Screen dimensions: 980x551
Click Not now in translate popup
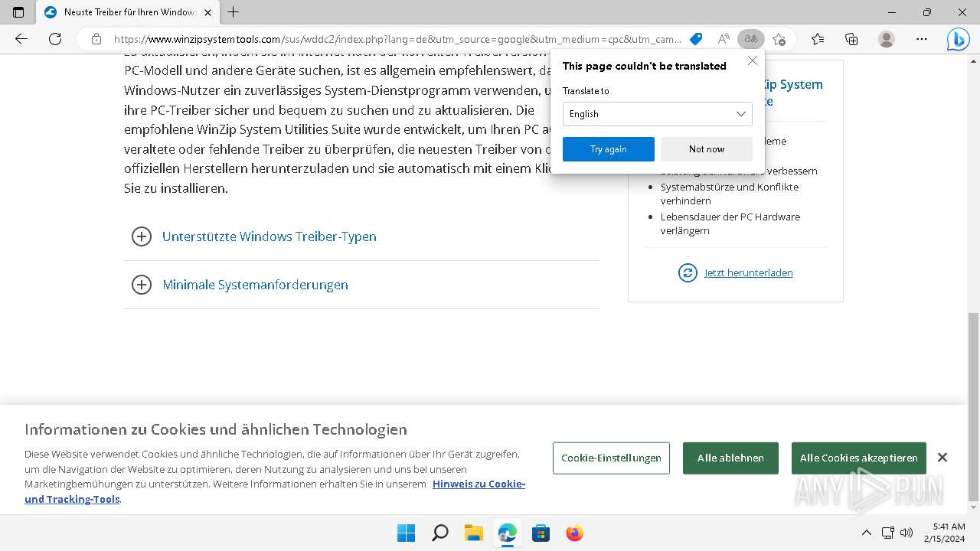point(707,149)
